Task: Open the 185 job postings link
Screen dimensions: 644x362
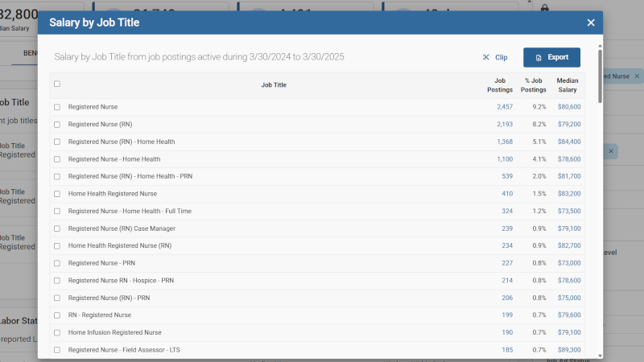Action: (x=507, y=350)
